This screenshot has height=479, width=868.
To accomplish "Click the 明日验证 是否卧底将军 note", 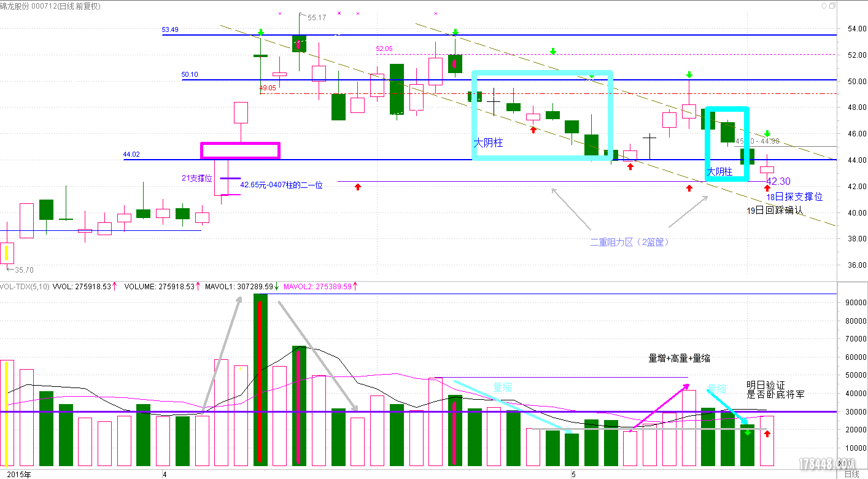I will click(x=775, y=389).
